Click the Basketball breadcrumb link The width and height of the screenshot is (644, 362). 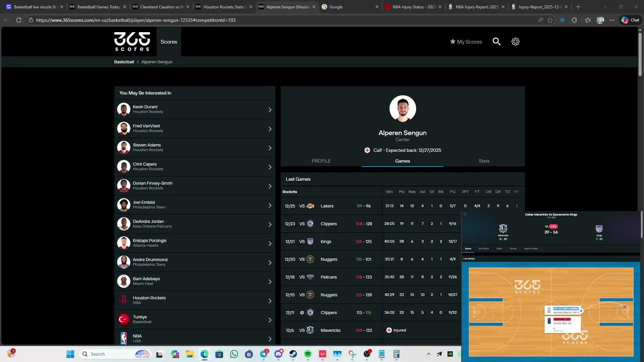click(x=124, y=62)
